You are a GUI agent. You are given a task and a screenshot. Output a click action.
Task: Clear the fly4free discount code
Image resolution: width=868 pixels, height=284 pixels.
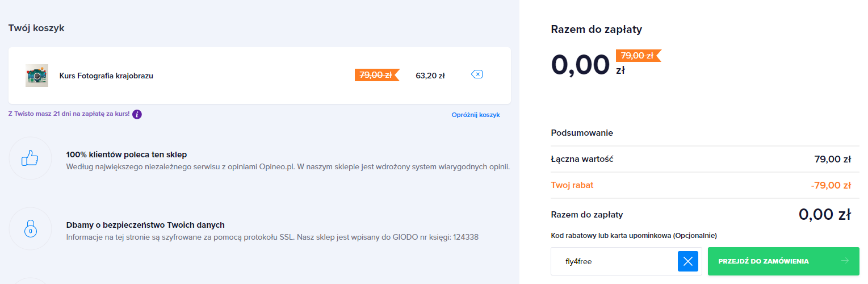688,261
